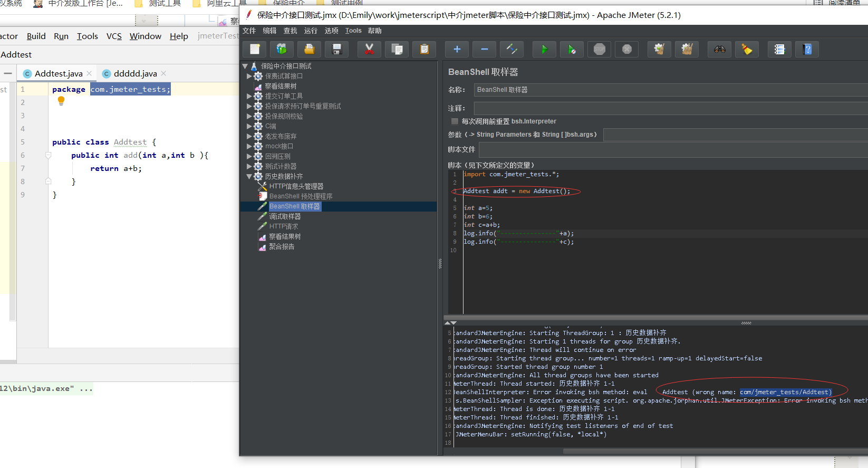Click the New test plan icon
This screenshot has width=868, height=468.
(x=255, y=49)
